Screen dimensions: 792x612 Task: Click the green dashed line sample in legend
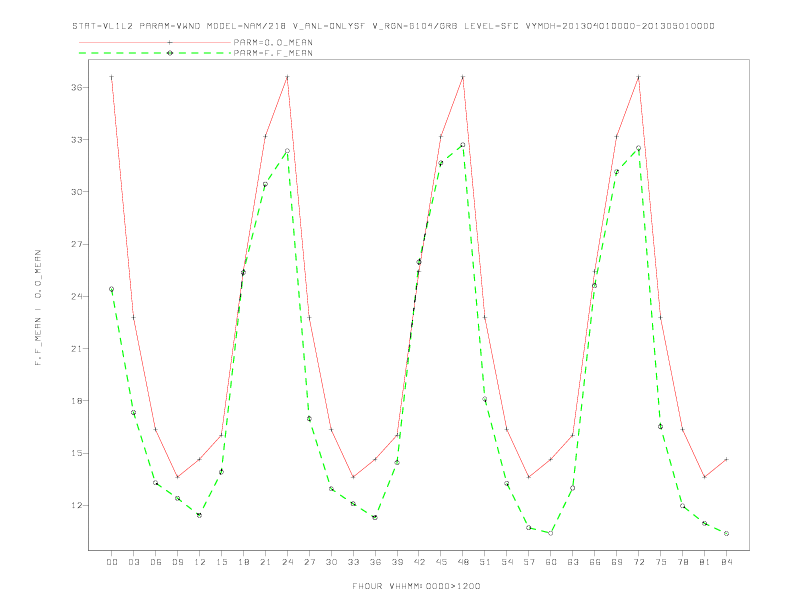coord(155,53)
